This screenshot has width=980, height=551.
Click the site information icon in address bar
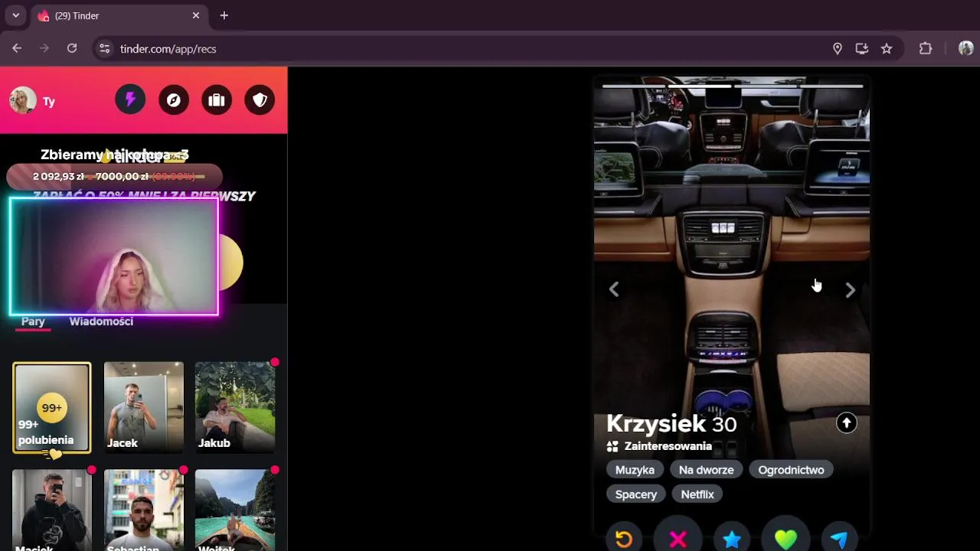pyautogui.click(x=105, y=48)
